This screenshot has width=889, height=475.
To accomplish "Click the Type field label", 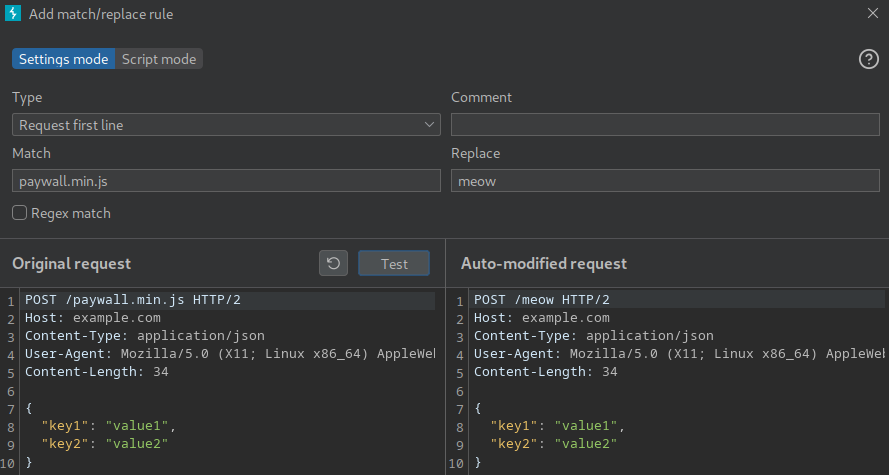I will (27, 97).
